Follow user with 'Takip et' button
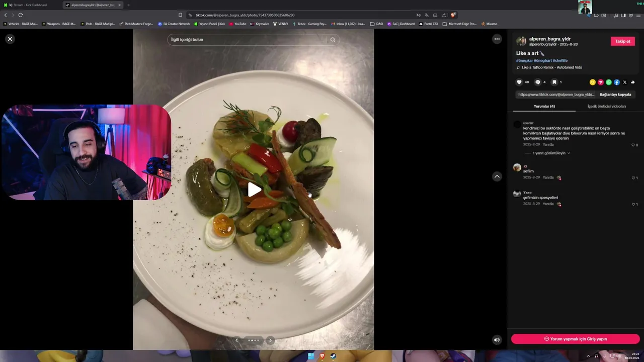This screenshot has width=644, height=362. tap(622, 41)
